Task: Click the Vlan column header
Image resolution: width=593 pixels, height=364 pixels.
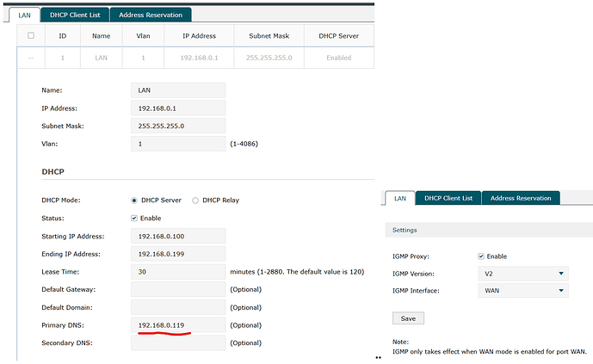Action: (143, 36)
